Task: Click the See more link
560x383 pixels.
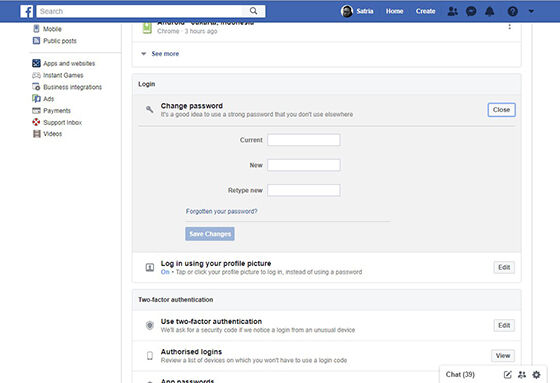Action: [165, 54]
